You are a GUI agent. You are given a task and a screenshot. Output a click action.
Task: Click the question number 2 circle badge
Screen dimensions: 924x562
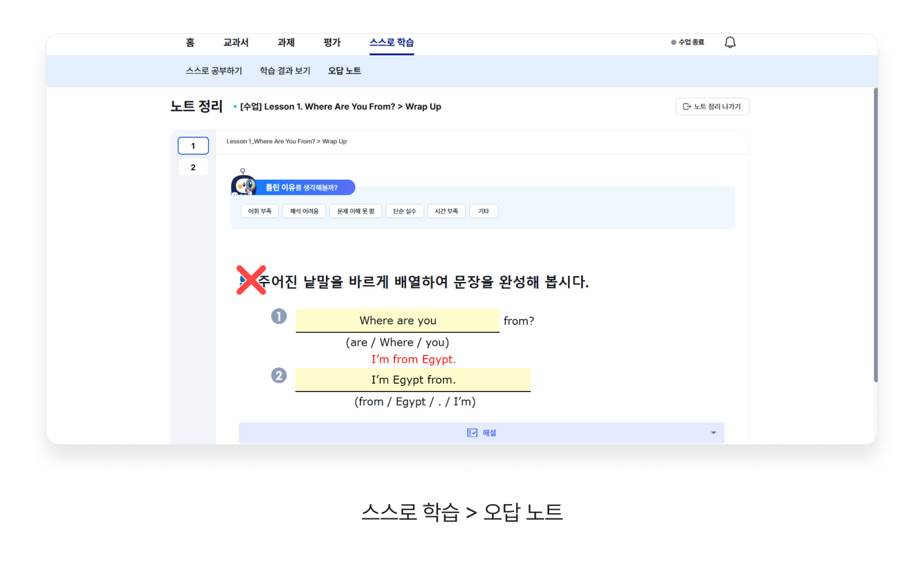point(279,376)
